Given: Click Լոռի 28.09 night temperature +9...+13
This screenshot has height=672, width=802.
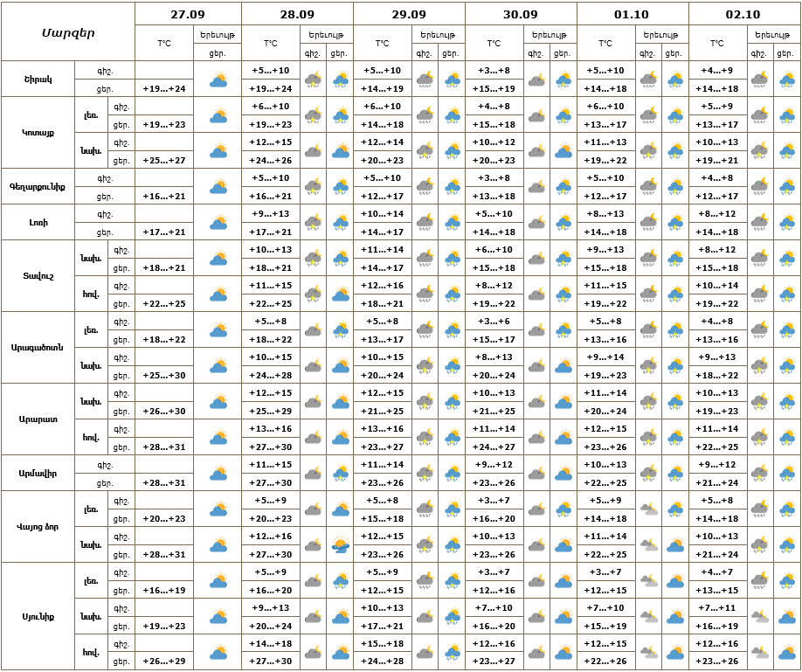Looking at the screenshot, I should coord(271,214).
